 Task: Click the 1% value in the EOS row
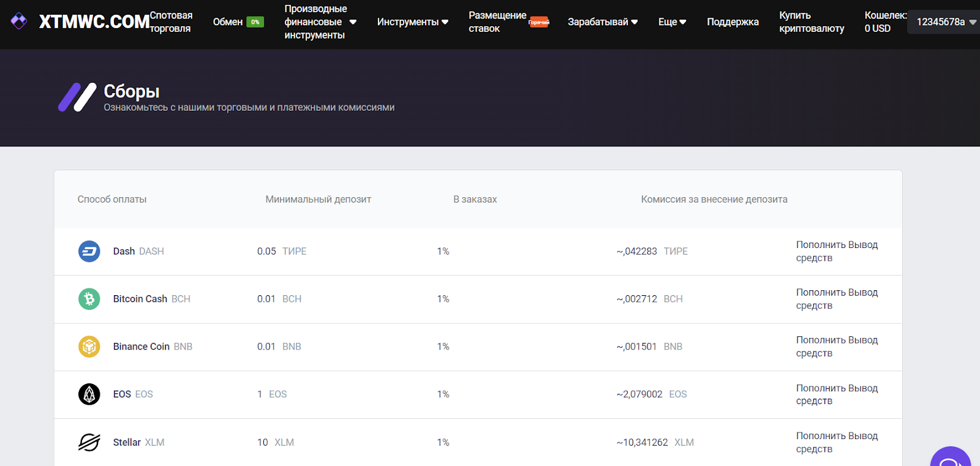point(443,394)
